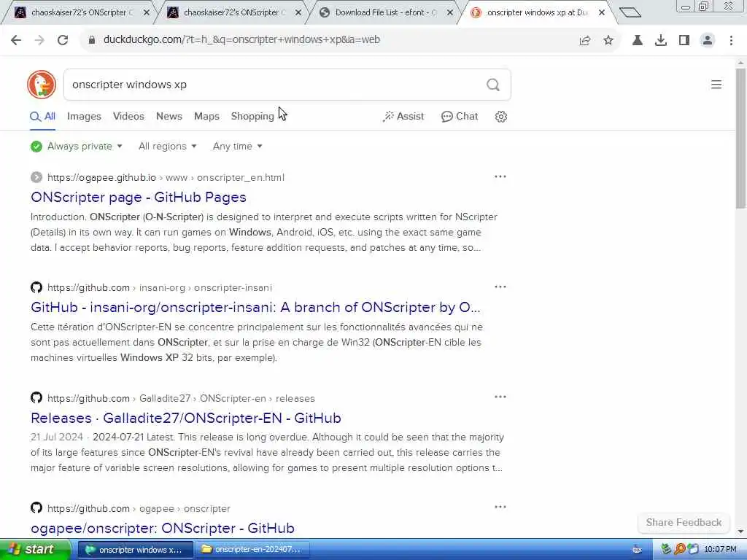
Task: Select the Videos search tab
Action: click(128, 116)
